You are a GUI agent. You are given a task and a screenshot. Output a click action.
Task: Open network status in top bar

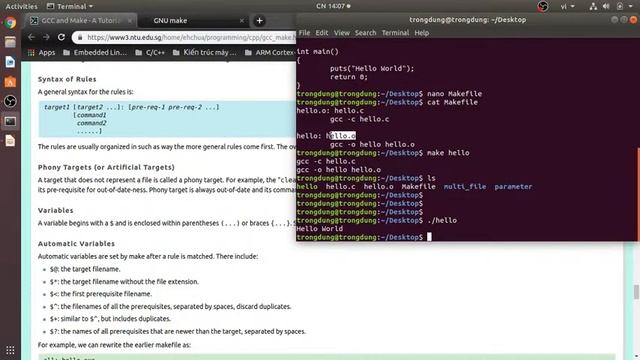point(593,6)
